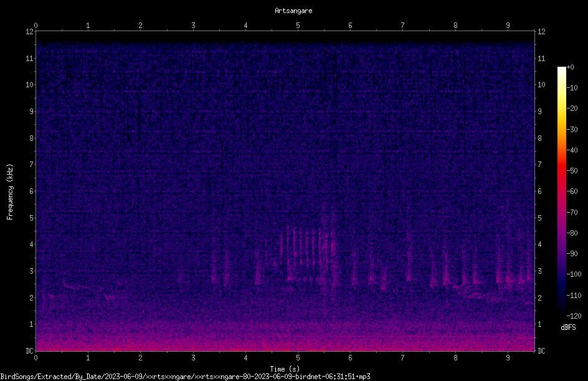This screenshot has width=588, height=381.
Task: Click the spectrogram plot area
Action: [x=285, y=191]
